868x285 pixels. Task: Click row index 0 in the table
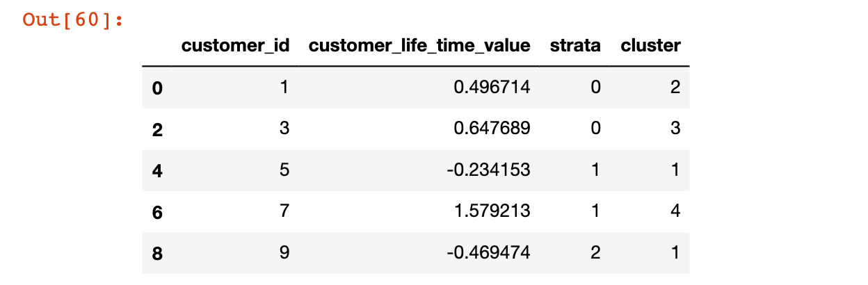(x=157, y=88)
